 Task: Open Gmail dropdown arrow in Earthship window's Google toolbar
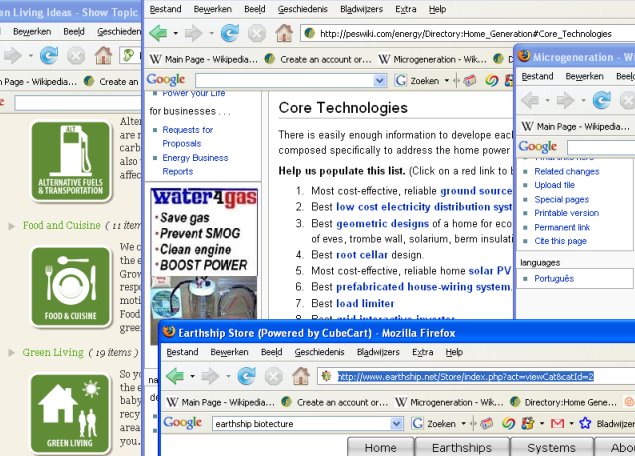tap(571, 424)
